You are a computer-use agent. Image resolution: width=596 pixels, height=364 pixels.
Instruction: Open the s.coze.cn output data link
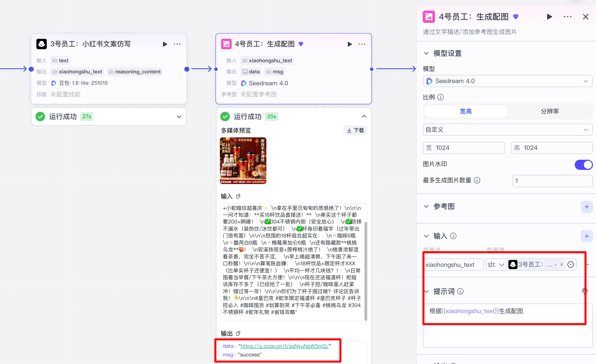coord(285,346)
